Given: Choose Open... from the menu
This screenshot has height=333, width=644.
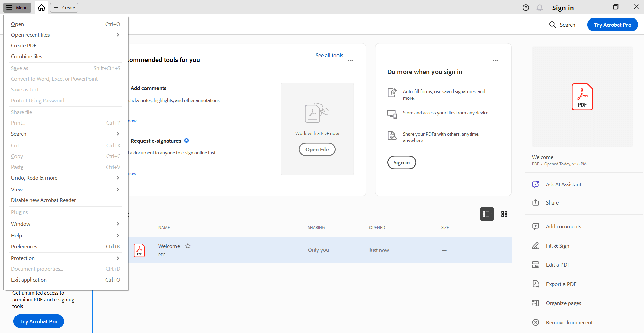Looking at the screenshot, I should [x=65, y=24].
